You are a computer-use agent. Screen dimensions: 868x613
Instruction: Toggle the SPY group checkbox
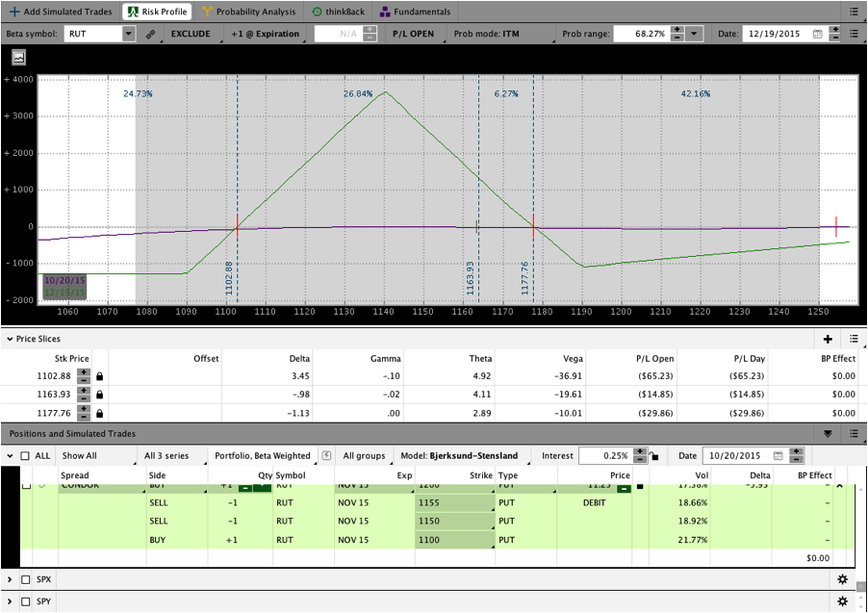(x=26, y=601)
